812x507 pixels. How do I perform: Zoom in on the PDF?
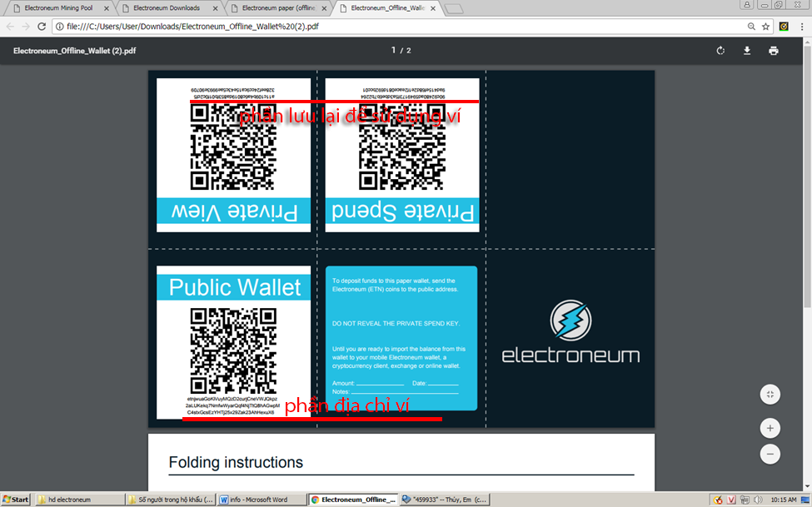[x=770, y=428]
